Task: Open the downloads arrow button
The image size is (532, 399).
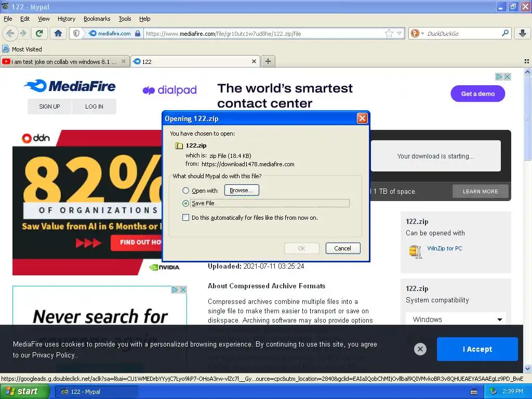Action: (523, 33)
